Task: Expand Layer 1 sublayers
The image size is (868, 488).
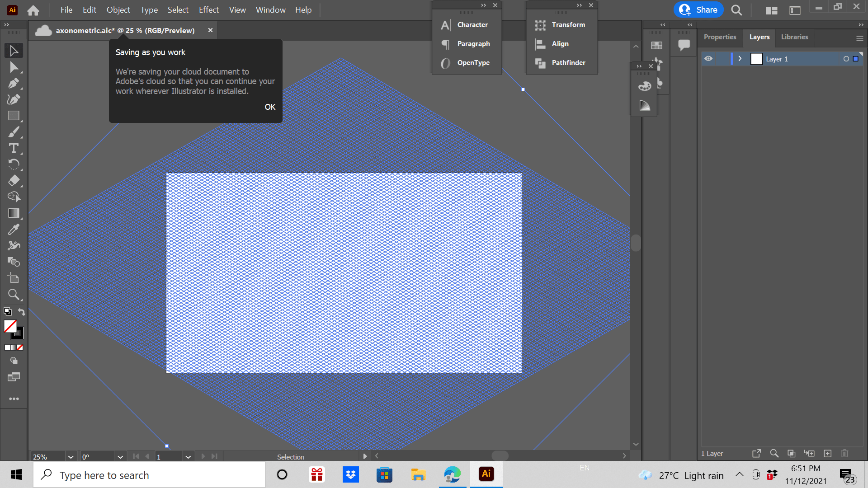Action: 740,59
